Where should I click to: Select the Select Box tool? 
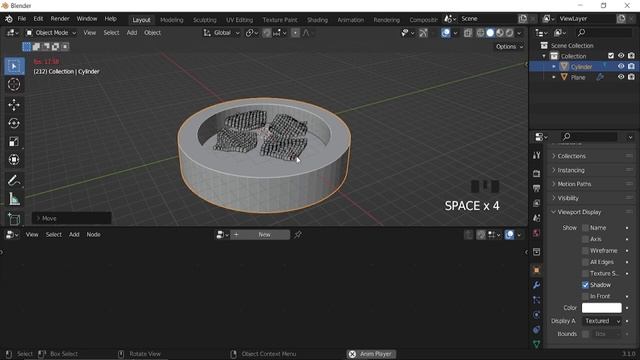pyautogui.click(x=14, y=66)
